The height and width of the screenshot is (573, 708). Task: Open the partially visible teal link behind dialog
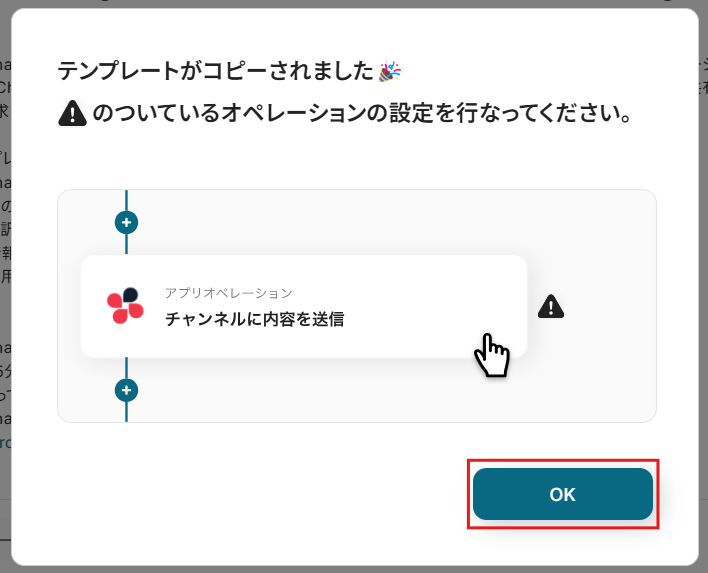pos(5,443)
